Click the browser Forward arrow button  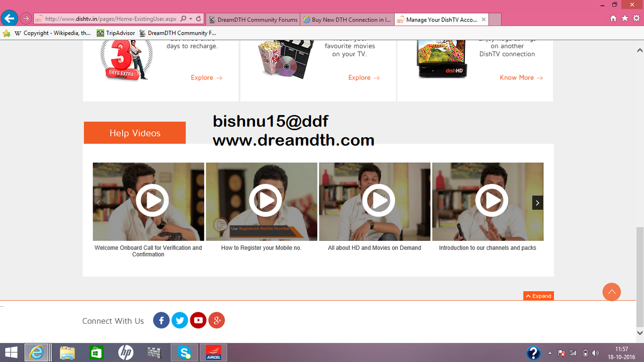click(26, 19)
